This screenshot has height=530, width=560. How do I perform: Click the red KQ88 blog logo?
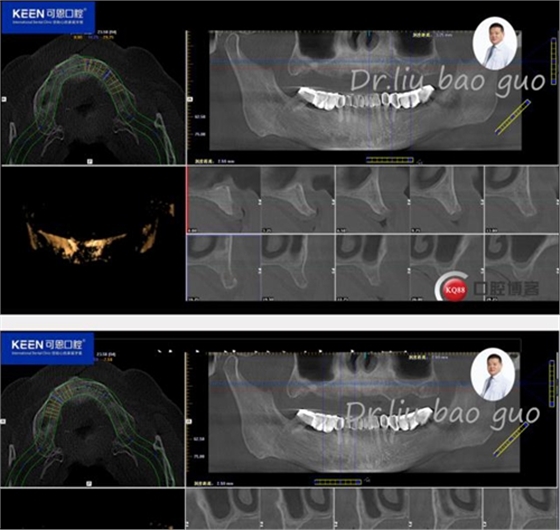point(452,288)
